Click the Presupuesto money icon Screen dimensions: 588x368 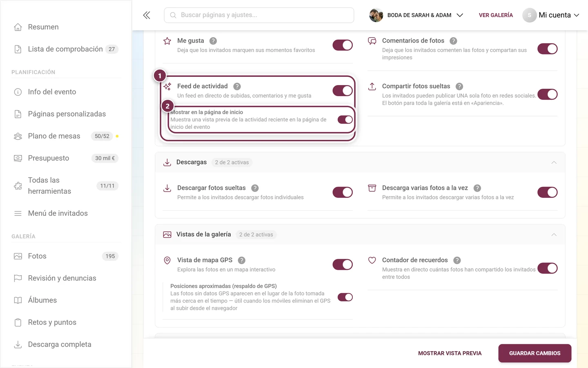[18, 158]
